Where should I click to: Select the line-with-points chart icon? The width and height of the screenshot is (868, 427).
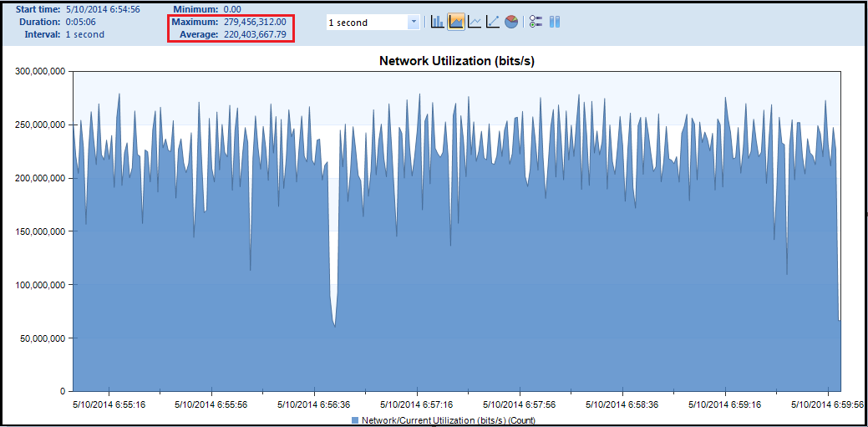493,22
